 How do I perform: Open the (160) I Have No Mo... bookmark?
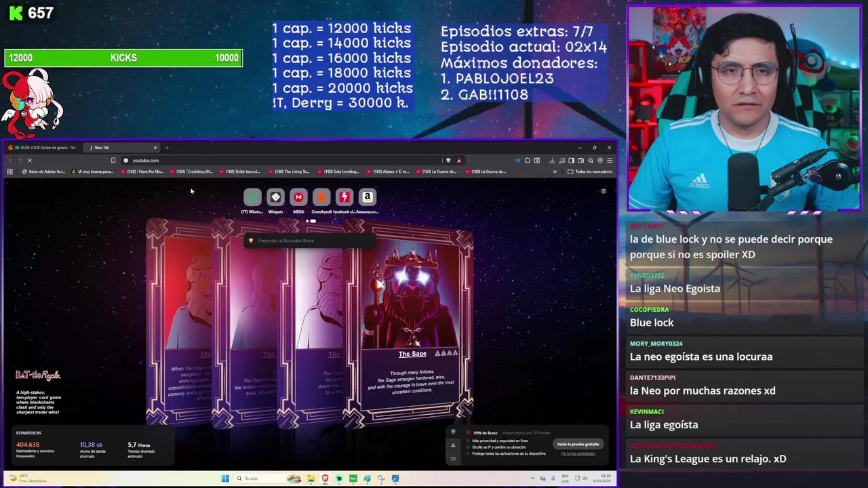[142, 171]
